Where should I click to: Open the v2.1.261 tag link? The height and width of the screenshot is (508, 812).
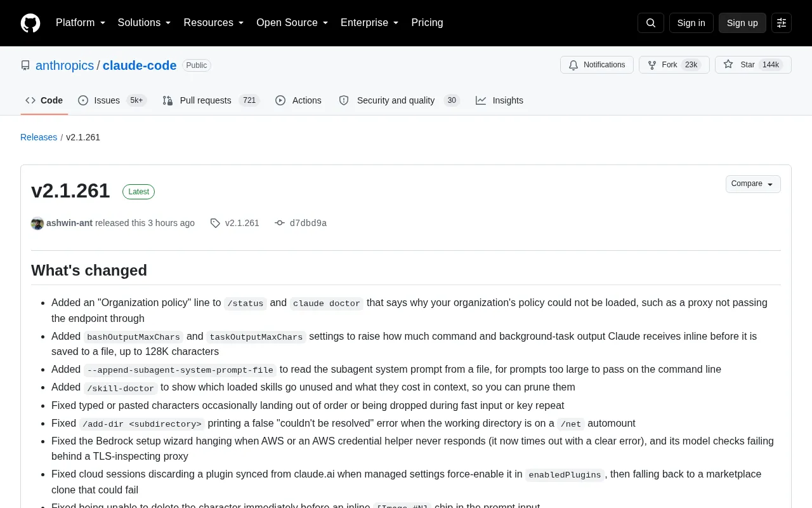point(235,223)
